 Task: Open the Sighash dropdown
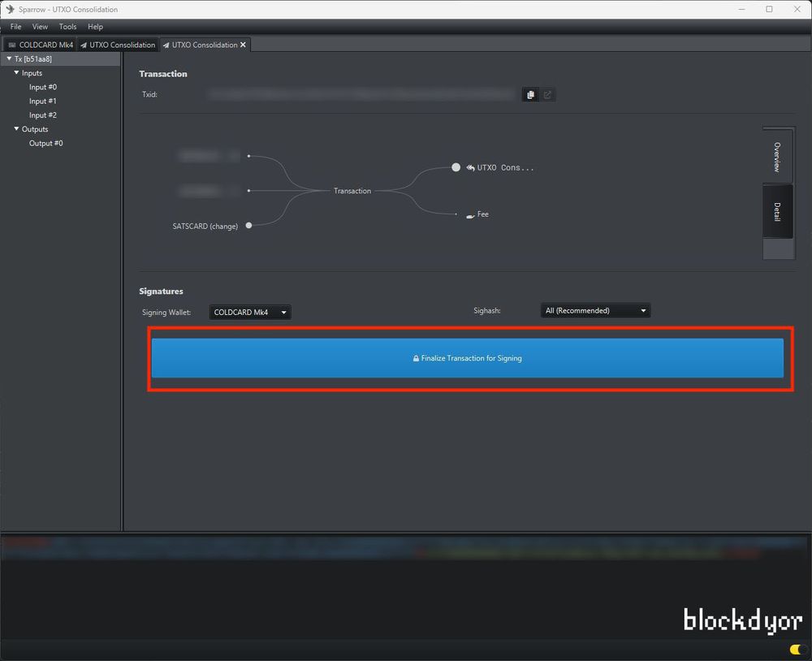click(x=595, y=310)
